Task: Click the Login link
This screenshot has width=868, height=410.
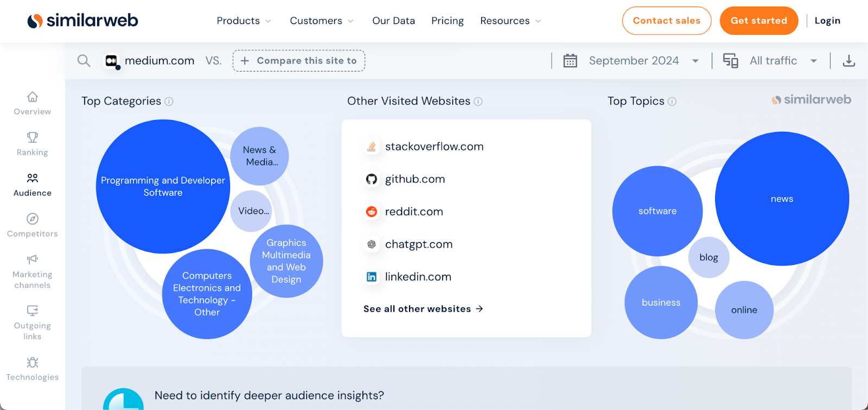Action: (x=827, y=21)
